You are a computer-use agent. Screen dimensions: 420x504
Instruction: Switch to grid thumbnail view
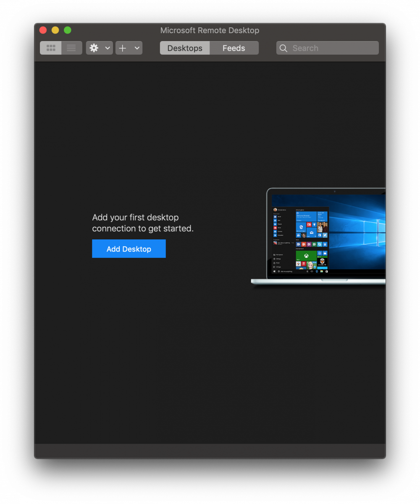(x=51, y=48)
